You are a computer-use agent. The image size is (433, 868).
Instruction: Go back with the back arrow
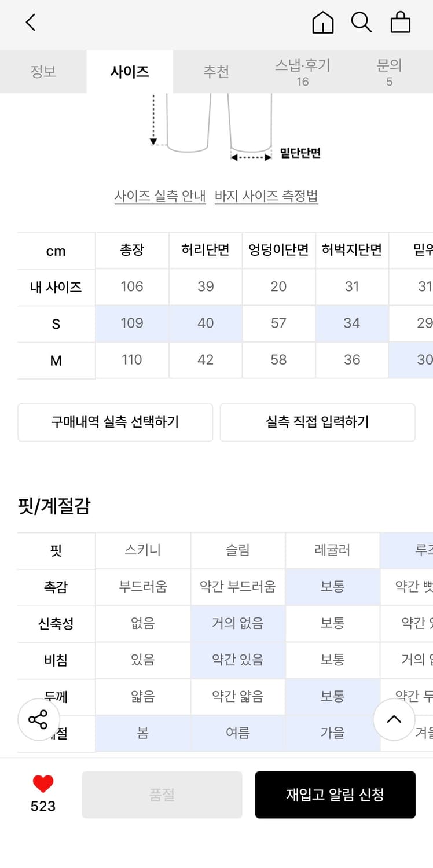point(30,23)
